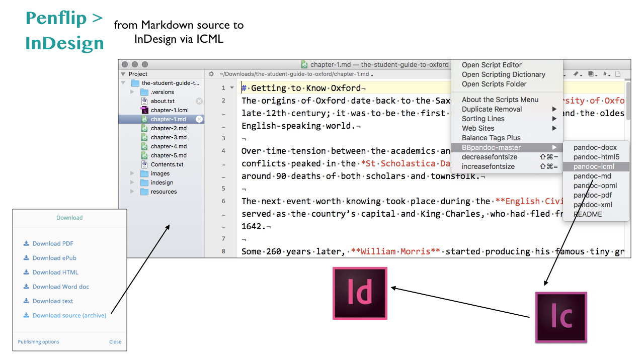Click the download icon beside Download PDF
The width and height of the screenshot is (644, 362).
tap(26, 243)
